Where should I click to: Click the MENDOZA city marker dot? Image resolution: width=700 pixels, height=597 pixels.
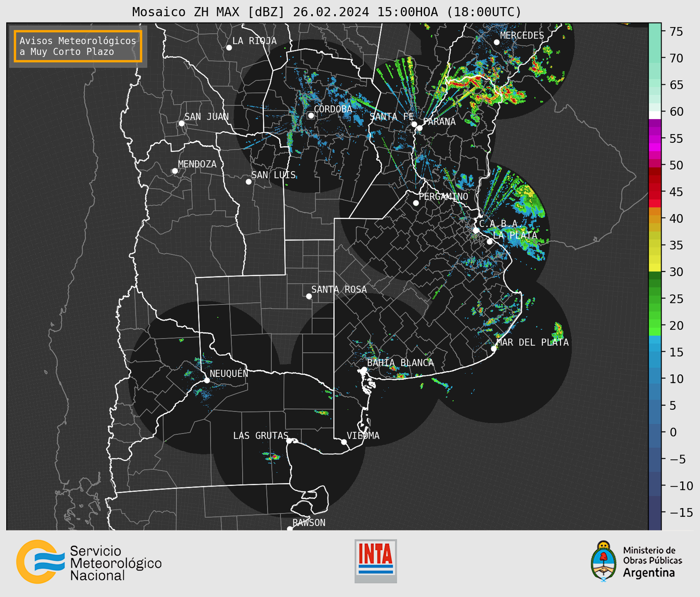[x=175, y=171]
